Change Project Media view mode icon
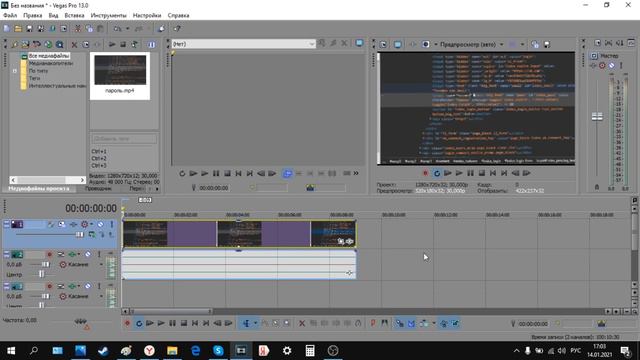This screenshot has height=360, width=640. [x=151, y=44]
